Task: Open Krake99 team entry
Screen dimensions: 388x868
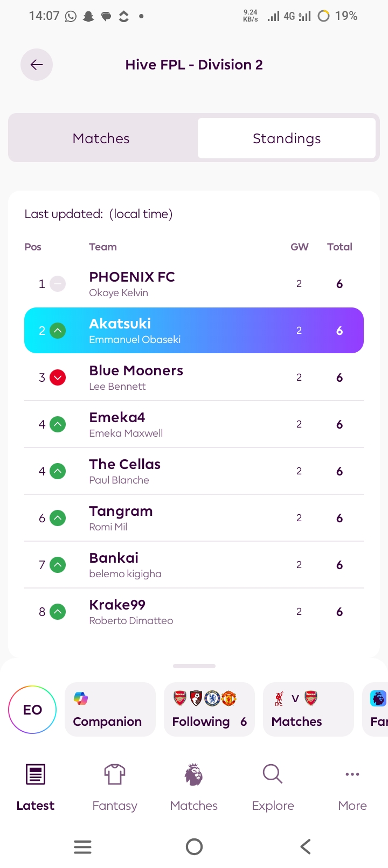Action: (x=194, y=612)
